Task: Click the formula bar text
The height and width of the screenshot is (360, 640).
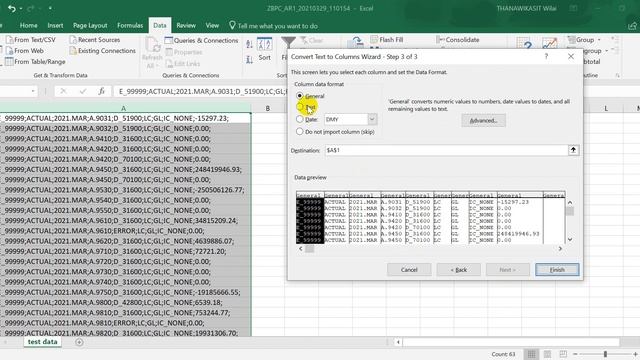Action: pyautogui.click(x=202, y=91)
